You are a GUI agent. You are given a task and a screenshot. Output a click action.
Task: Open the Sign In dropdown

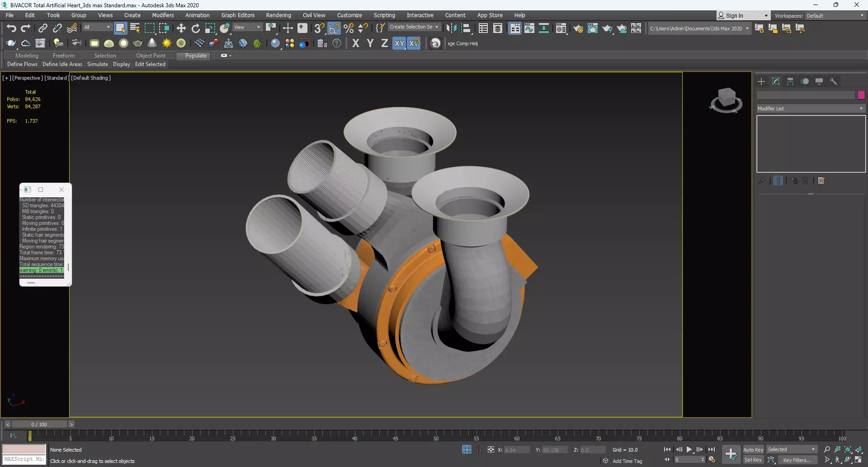click(x=743, y=15)
